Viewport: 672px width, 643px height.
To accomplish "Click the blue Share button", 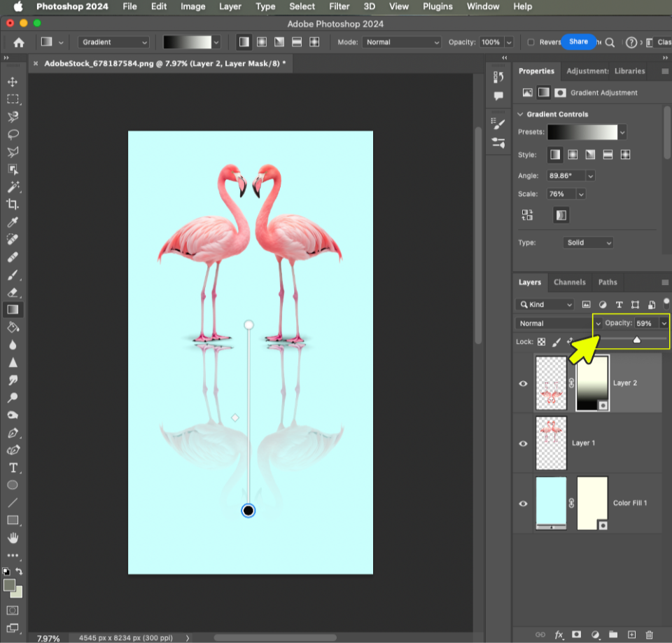I will pos(579,42).
